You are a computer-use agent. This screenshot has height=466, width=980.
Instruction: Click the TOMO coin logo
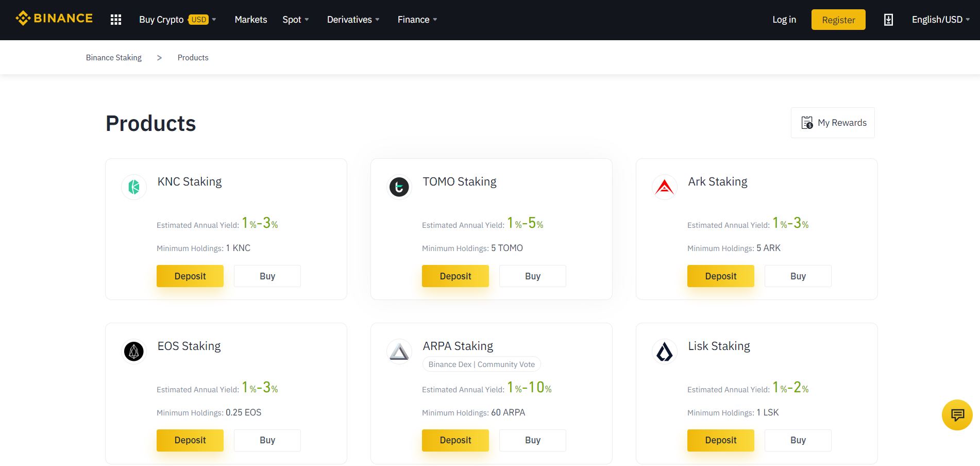(399, 187)
